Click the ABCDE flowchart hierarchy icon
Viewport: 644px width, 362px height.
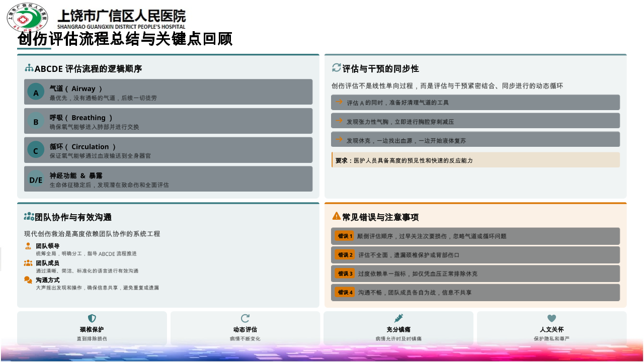click(x=29, y=68)
